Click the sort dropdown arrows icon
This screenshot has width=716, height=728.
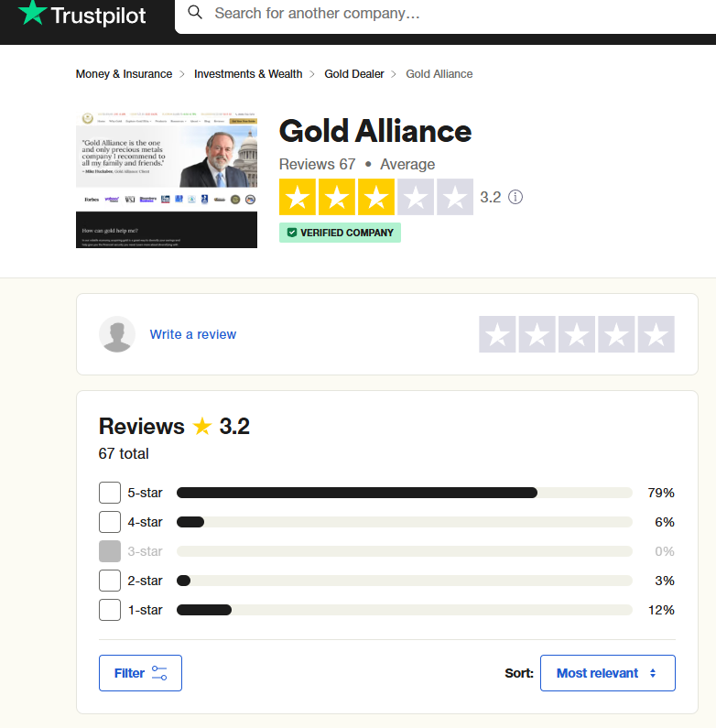(653, 673)
